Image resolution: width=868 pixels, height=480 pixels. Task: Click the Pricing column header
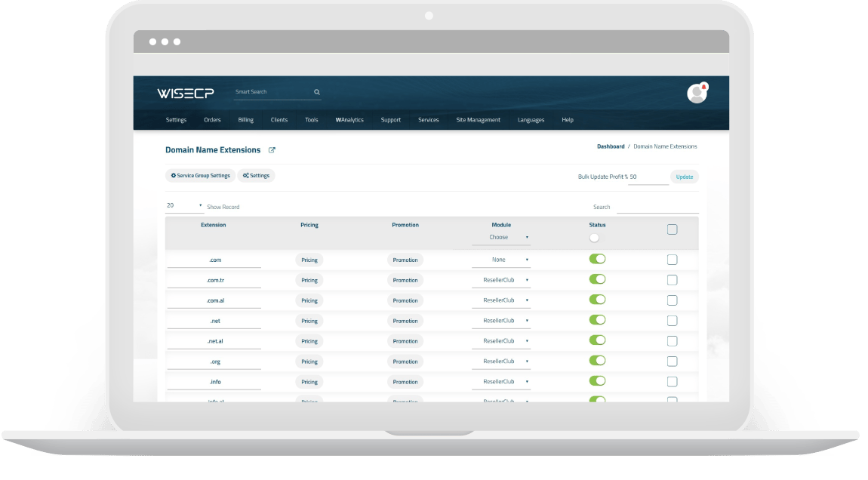pyautogui.click(x=309, y=225)
